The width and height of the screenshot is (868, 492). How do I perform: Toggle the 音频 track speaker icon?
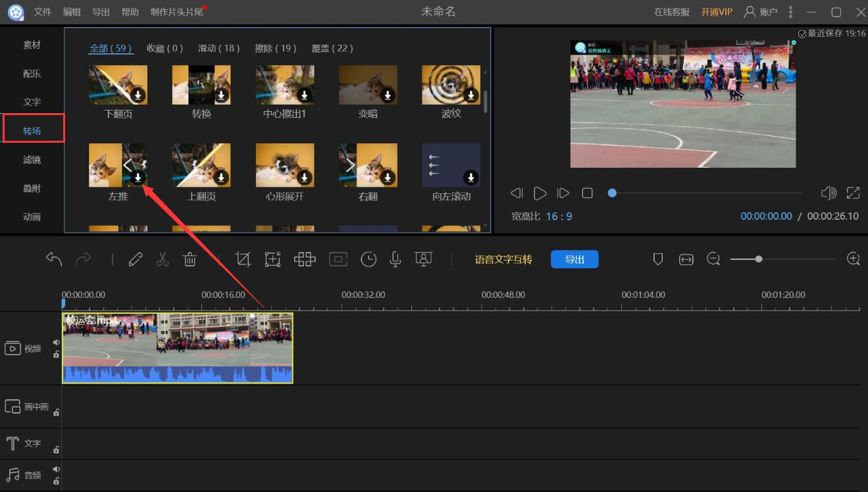[x=57, y=469]
